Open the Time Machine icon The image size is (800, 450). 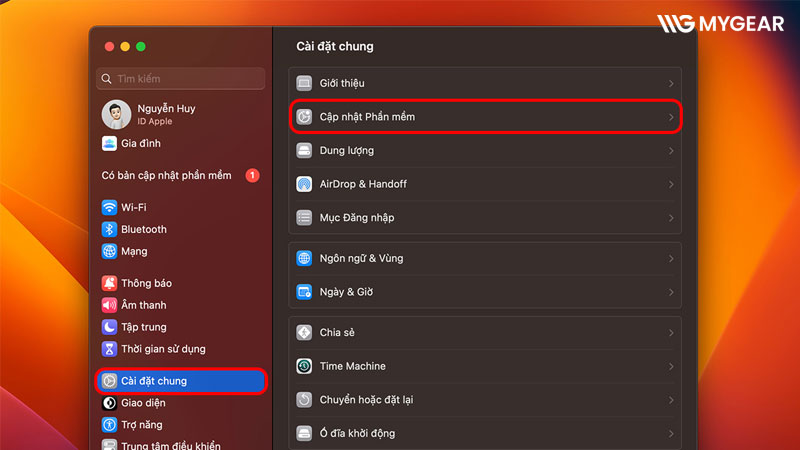[305, 366]
